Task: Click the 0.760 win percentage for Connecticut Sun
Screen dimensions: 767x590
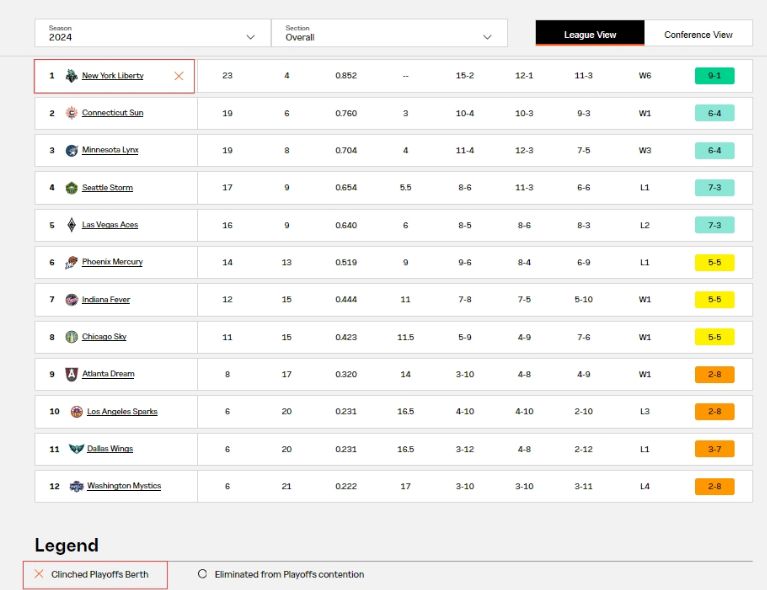Action: pos(346,113)
